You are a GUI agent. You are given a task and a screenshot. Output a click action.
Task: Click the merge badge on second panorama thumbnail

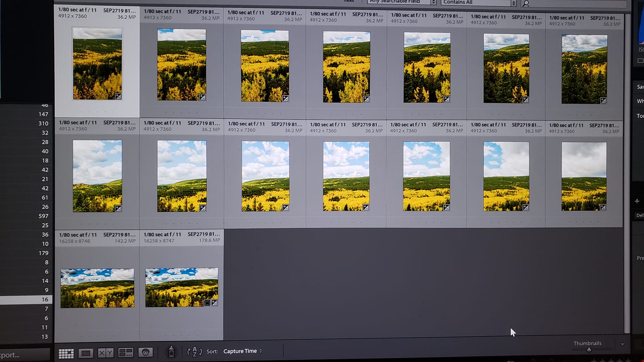(207, 303)
